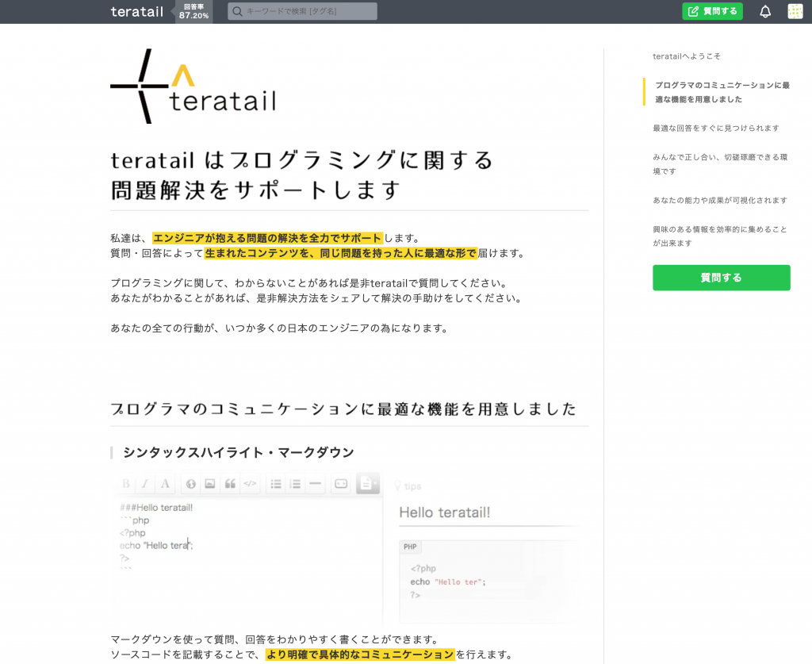This screenshot has width=812, height=664.
Task: Jump to 最適な回答をすぐに見つけられます section
Action: coord(715,128)
